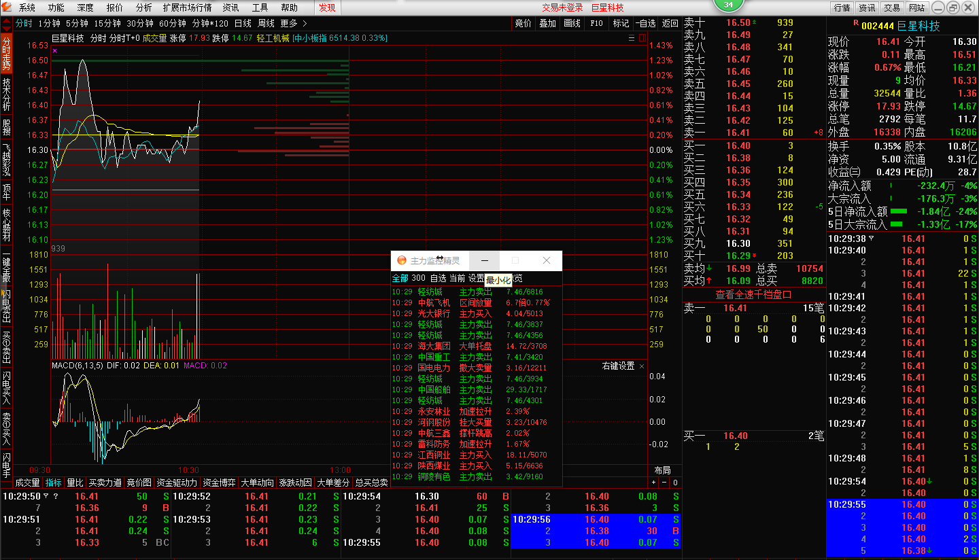Image resolution: width=979 pixels, height=560 pixels.
Task: Click the chart red panel-layout icon
Action: (x=642, y=38)
